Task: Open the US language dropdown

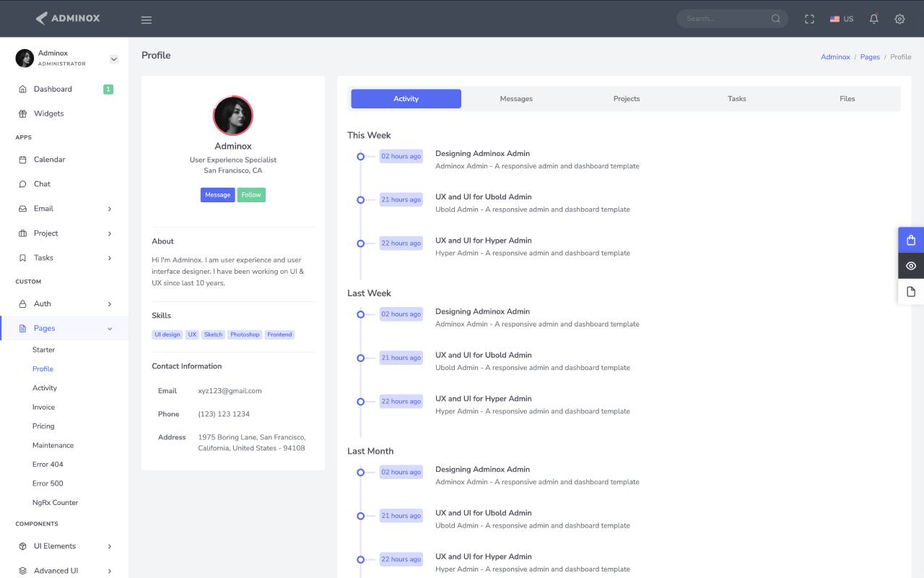Action: click(x=842, y=20)
